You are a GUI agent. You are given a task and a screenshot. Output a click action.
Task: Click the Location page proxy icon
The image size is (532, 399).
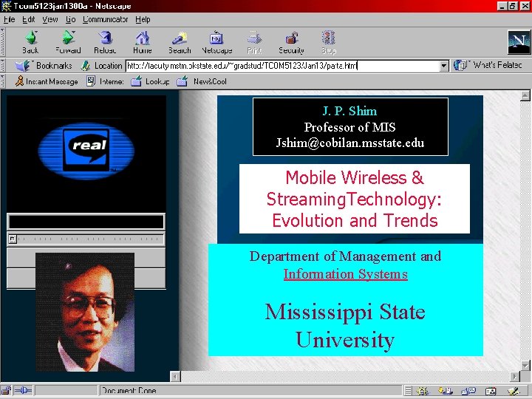[86, 66]
